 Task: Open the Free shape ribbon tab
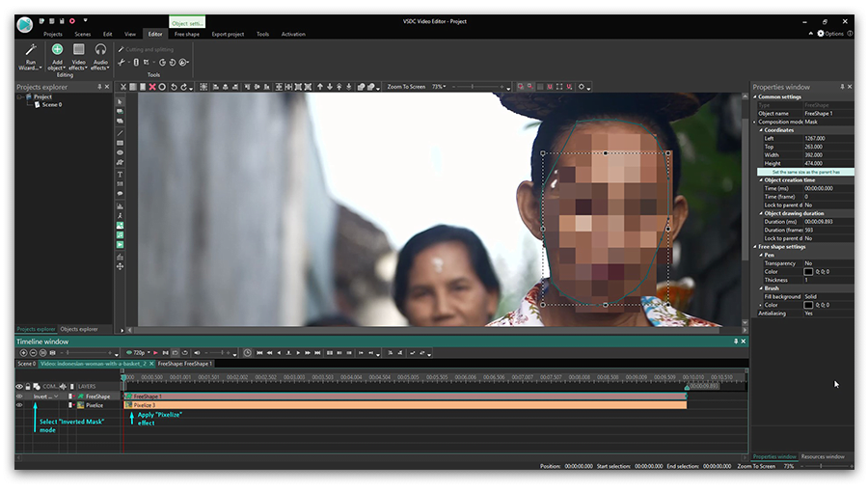186,34
